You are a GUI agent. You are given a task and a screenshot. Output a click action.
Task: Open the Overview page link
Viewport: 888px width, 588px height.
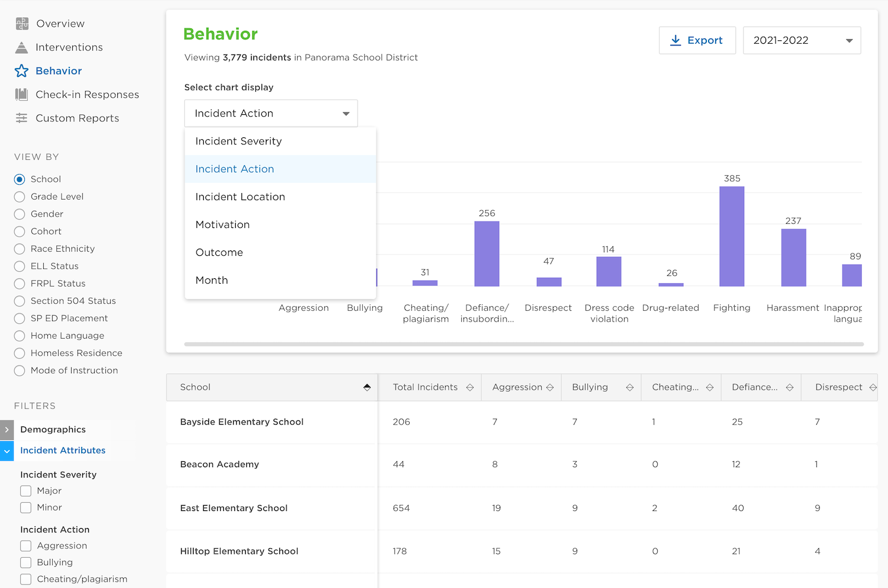point(60,24)
